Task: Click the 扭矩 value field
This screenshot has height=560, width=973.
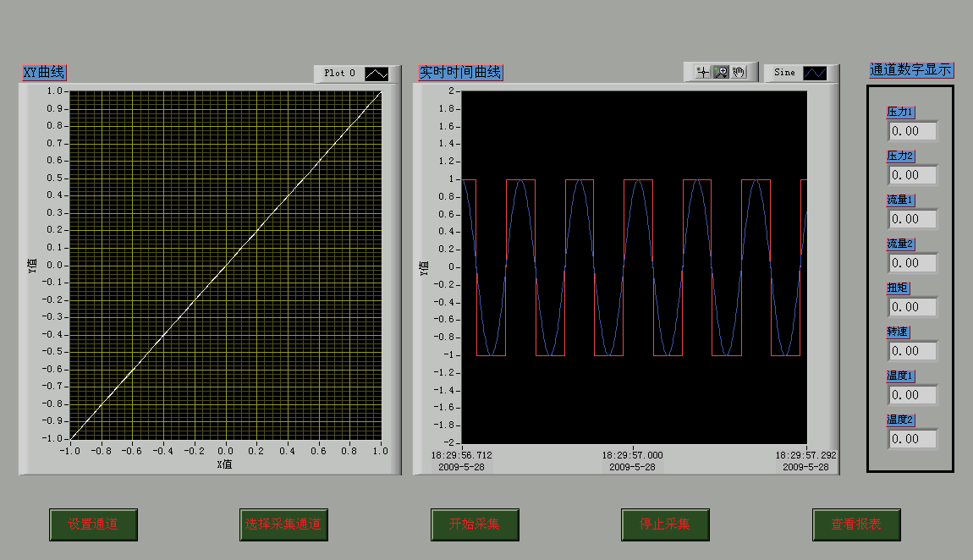Action: pyautogui.click(x=912, y=307)
